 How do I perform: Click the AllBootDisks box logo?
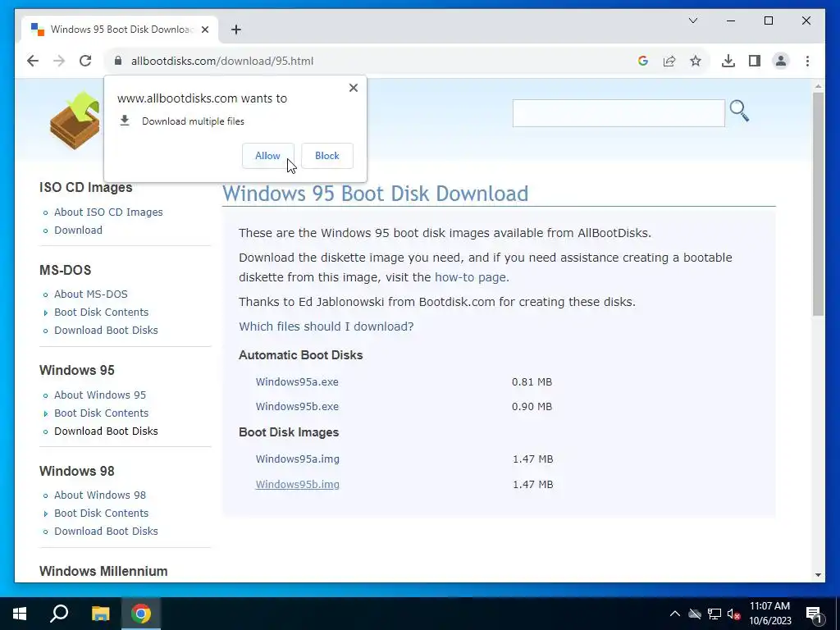(x=75, y=121)
